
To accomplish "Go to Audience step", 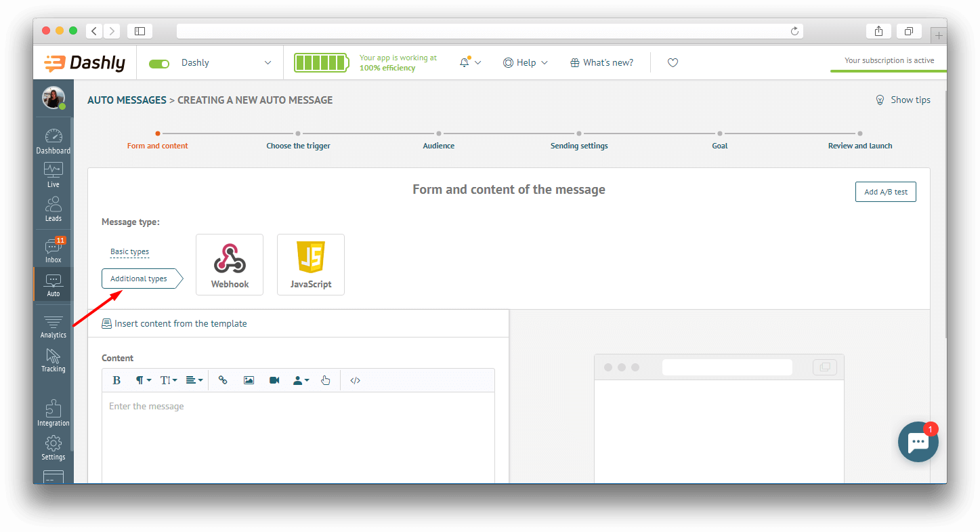I will [x=439, y=146].
